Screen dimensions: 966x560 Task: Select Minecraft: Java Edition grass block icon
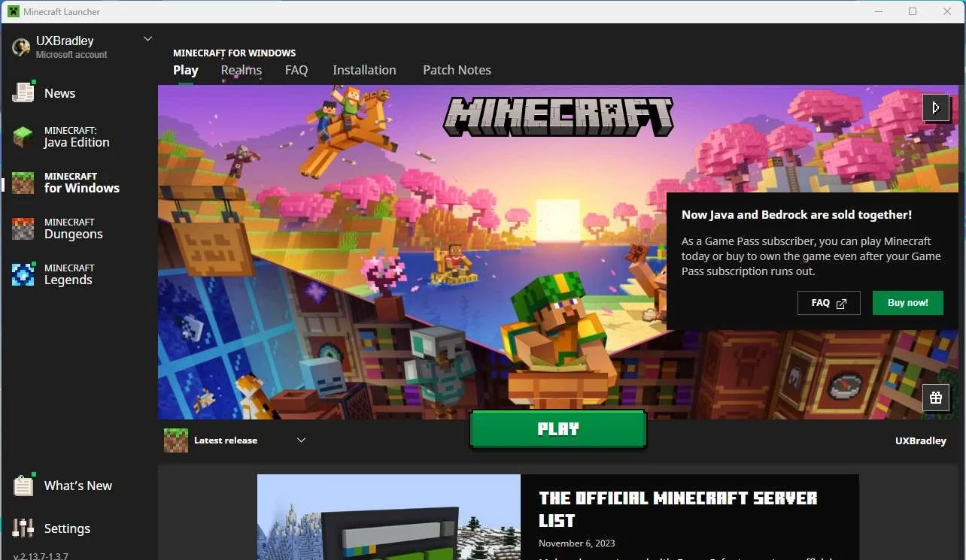[23, 137]
